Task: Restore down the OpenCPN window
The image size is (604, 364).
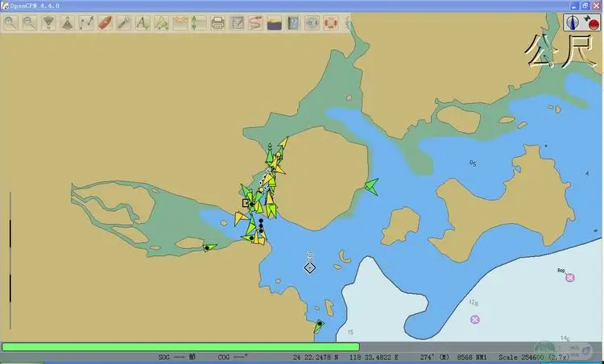Action: tap(585, 6)
